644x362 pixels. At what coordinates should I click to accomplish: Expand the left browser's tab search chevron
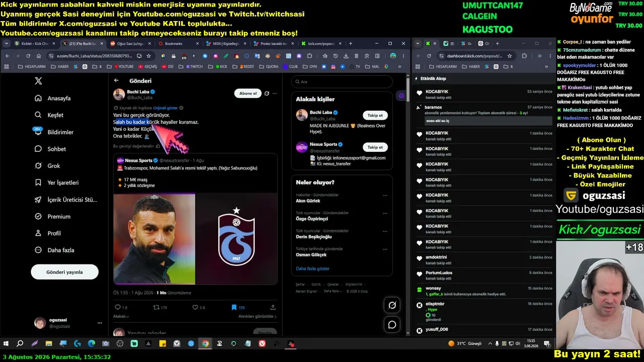7,44
